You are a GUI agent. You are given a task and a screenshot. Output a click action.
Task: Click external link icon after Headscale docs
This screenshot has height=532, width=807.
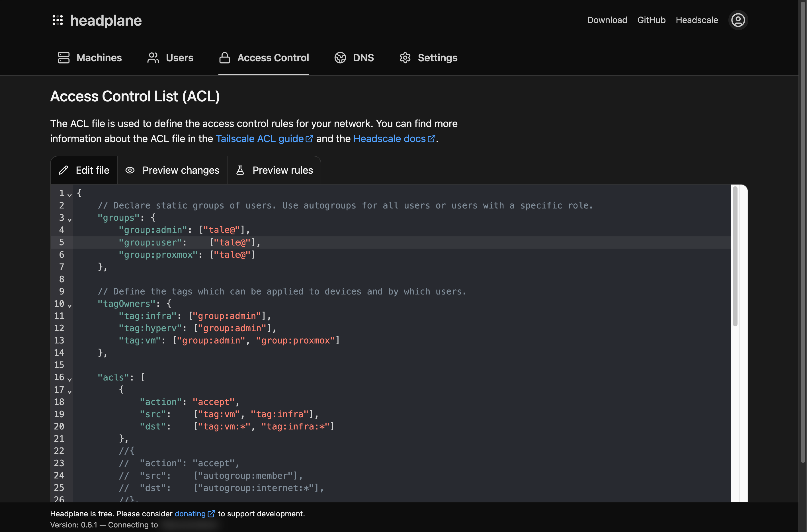tap(431, 138)
